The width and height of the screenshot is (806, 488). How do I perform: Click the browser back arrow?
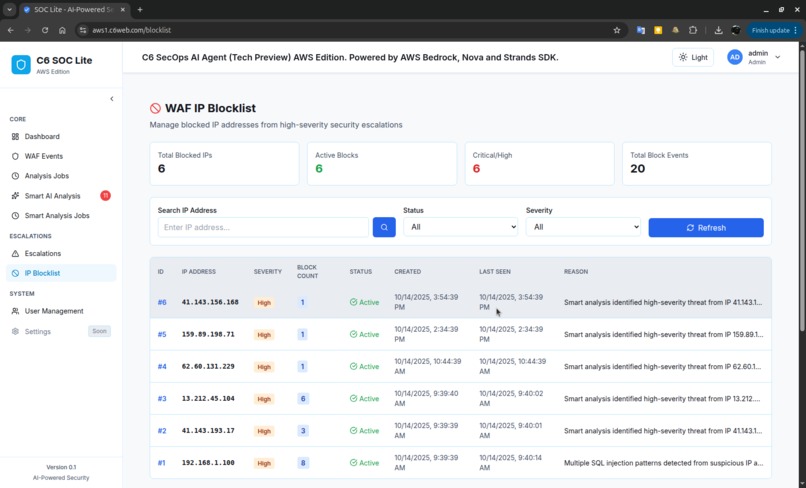pyautogui.click(x=11, y=30)
